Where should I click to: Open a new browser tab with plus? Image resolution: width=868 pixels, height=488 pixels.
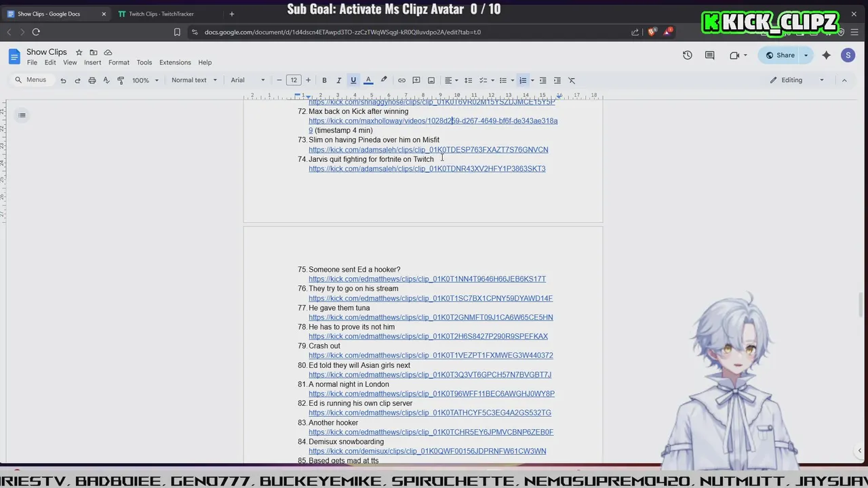point(232,14)
